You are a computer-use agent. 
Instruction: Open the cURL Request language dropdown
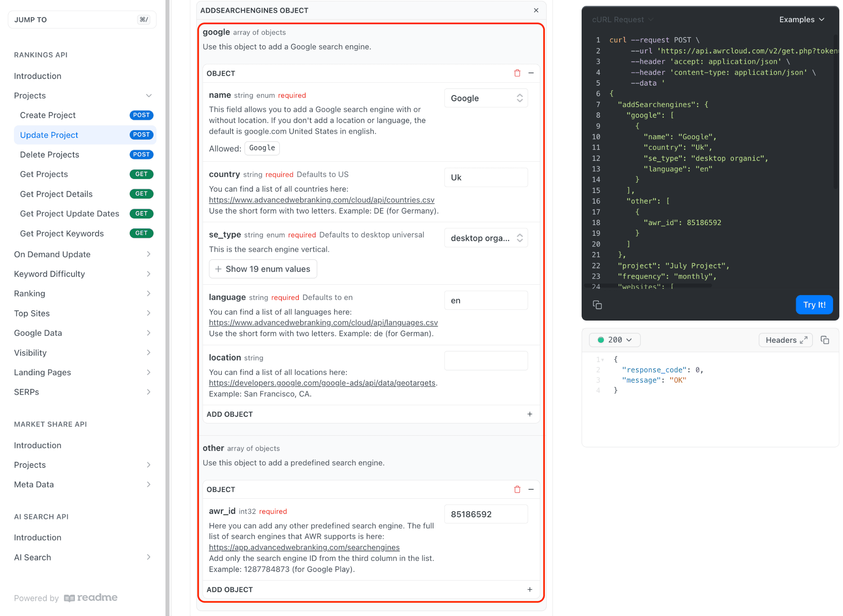point(622,20)
